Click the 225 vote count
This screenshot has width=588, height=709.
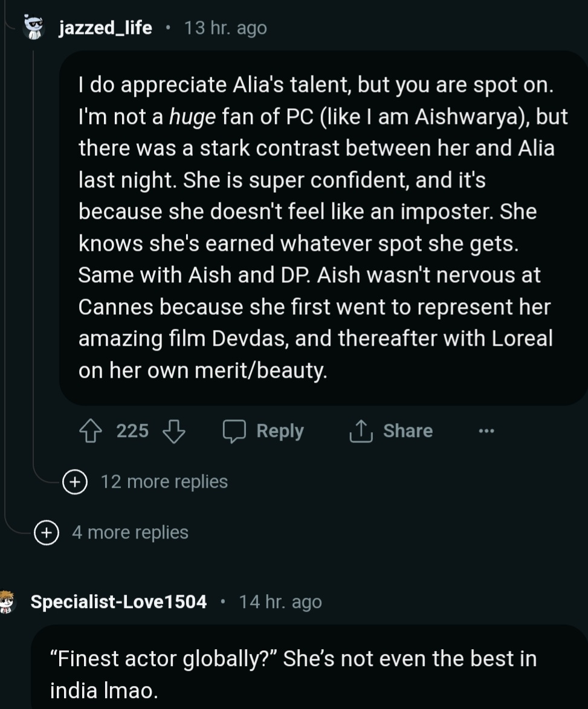[x=132, y=431]
